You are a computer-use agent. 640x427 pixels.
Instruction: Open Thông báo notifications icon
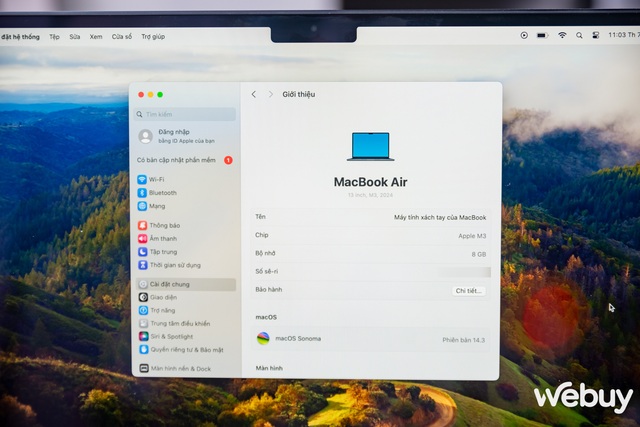pos(142,225)
